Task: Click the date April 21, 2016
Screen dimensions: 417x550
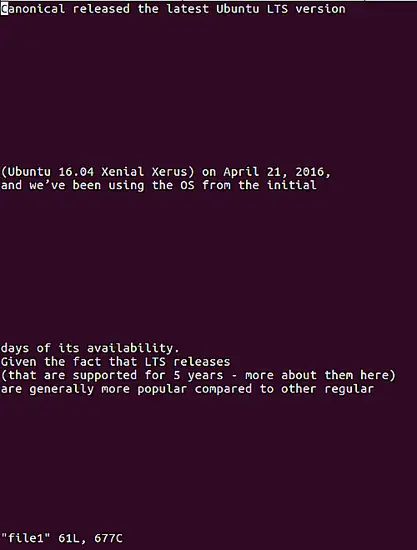Action: click(276, 172)
